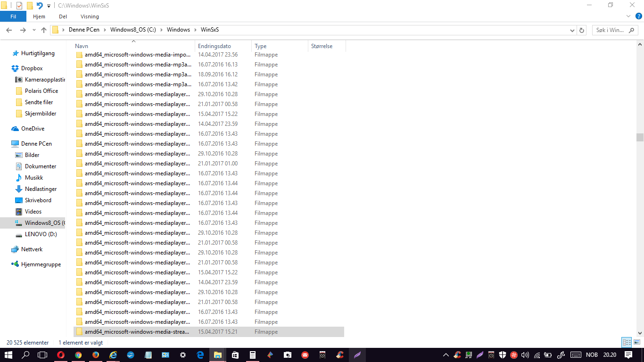
Task: Switch to the Visning ribbon tab
Action: 90,16
